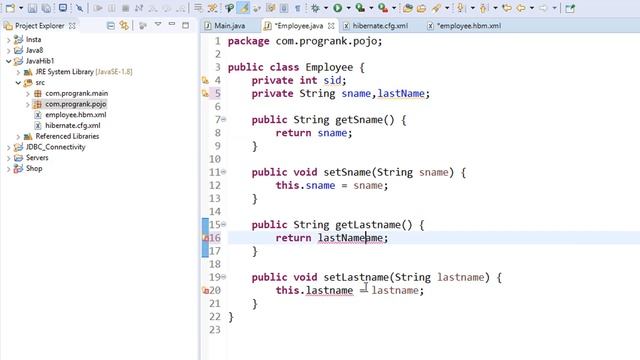Collapse the getSname method fold on line 7
Screen dimensions: 640x360
click(224, 120)
